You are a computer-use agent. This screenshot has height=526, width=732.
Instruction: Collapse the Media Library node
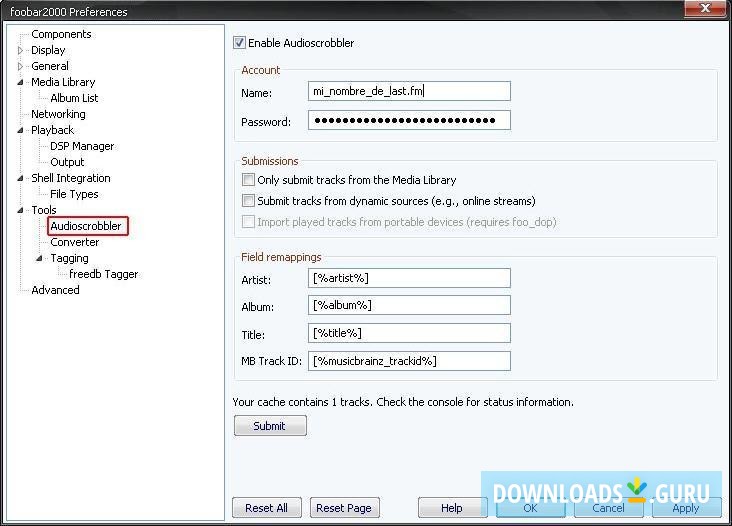pyautogui.click(x=20, y=82)
